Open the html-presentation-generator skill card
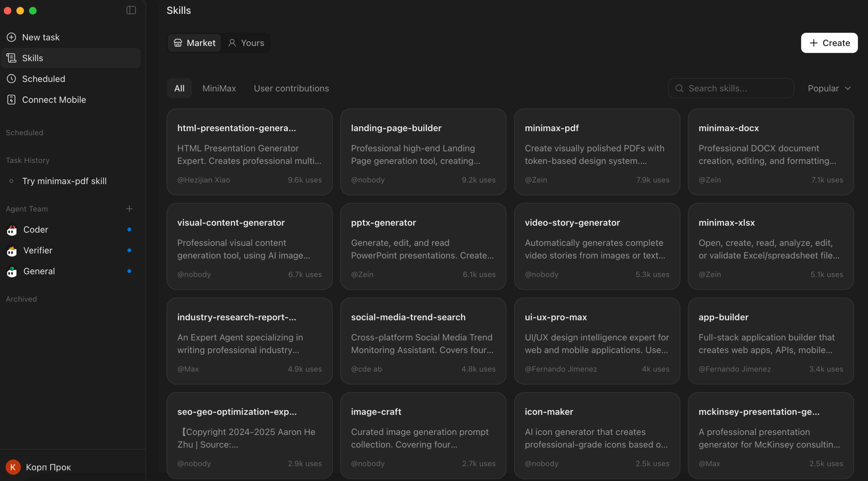This screenshot has width=868, height=481. click(x=250, y=152)
